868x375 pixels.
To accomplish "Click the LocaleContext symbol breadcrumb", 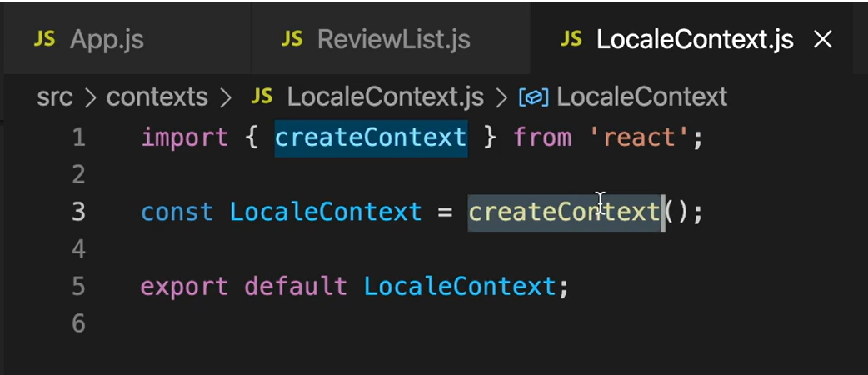I will click(641, 97).
